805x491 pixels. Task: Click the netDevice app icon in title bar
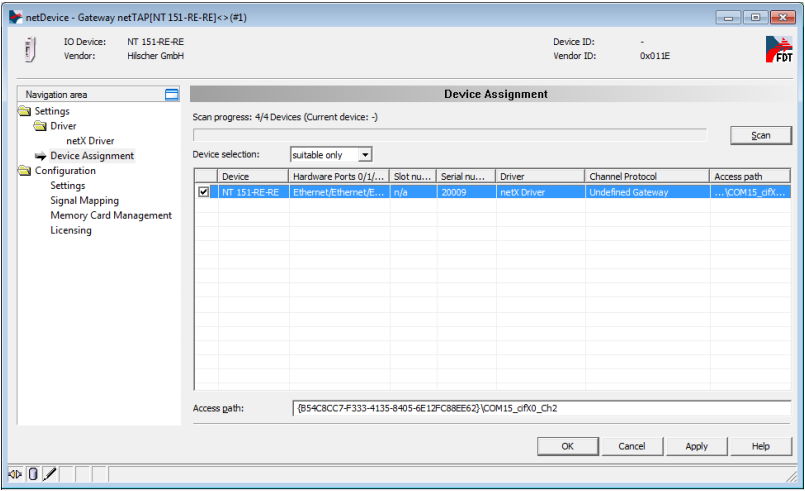[15, 17]
